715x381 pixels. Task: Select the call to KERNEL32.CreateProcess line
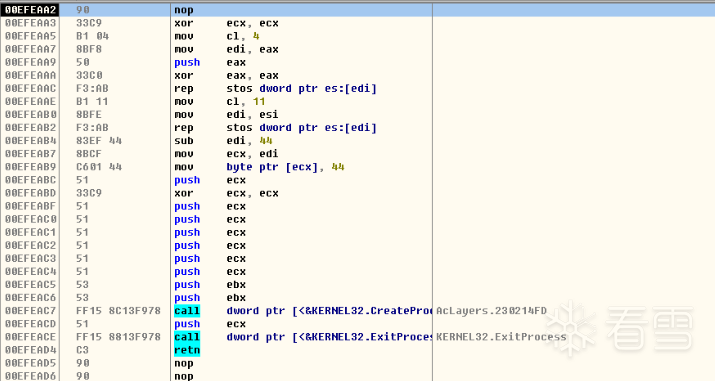click(302, 311)
